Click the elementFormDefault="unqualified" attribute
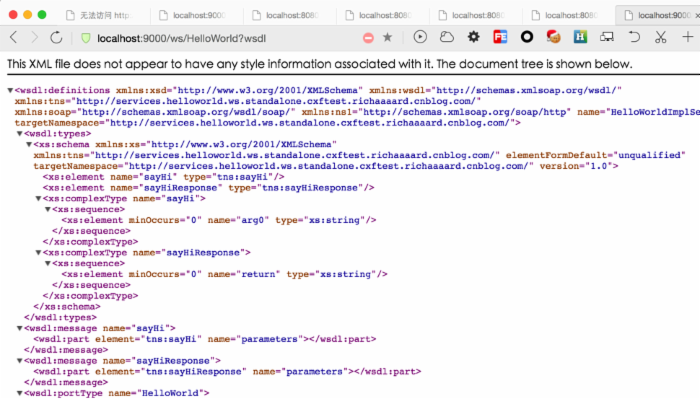Image resolution: width=700 pixels, height=399 pixels. [595, 155]
